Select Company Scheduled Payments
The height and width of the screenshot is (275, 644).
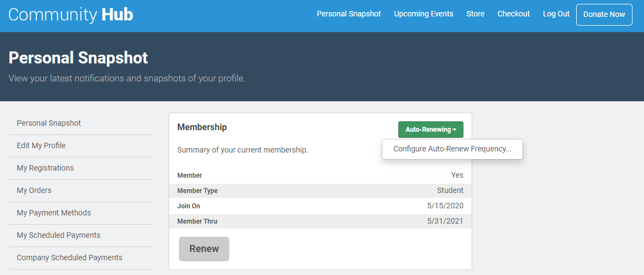[69, 258]
